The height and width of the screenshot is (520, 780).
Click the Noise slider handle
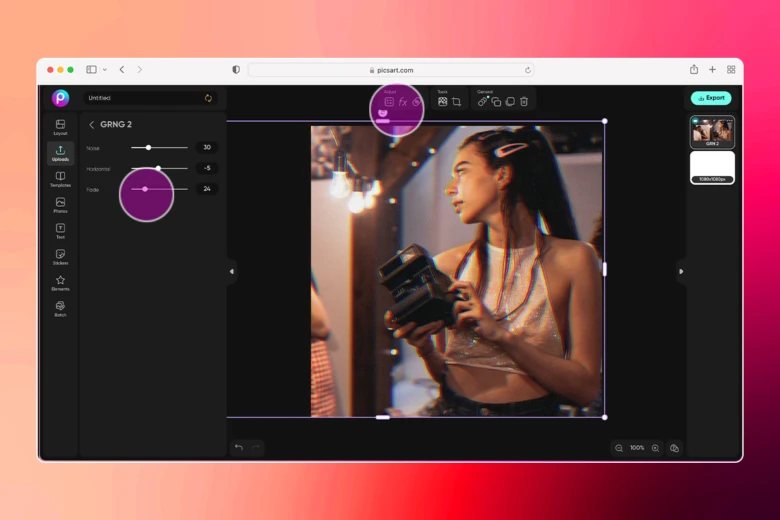coord(148,148)
